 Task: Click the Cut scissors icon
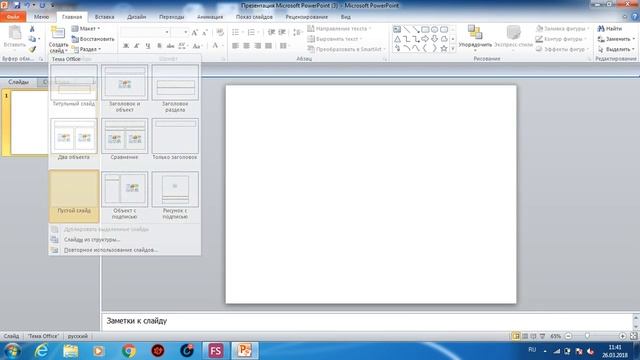[x=32, y=29]
